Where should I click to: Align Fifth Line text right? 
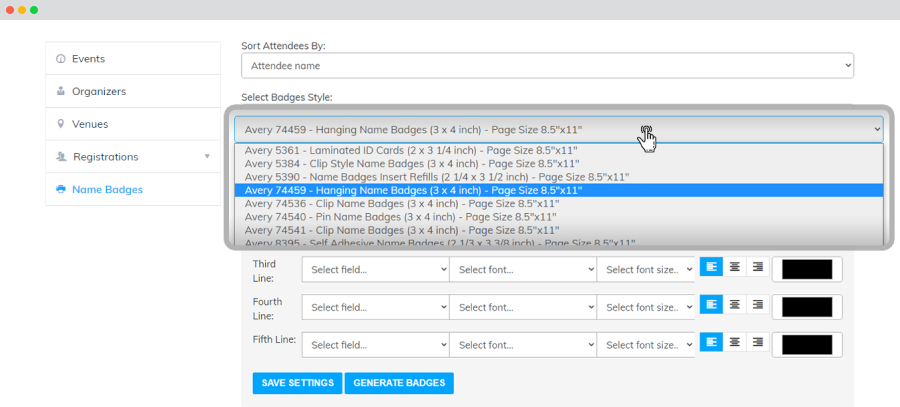coord(758,342)
